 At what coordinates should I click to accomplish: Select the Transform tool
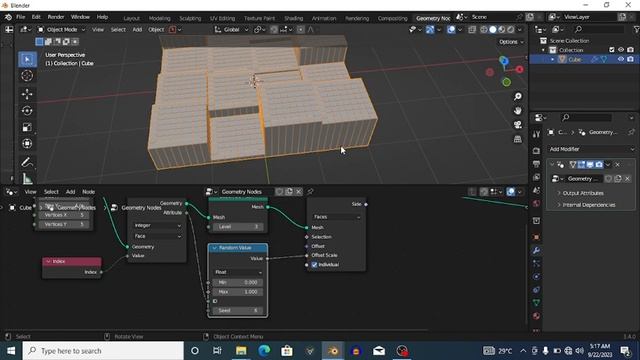[27, 144]
